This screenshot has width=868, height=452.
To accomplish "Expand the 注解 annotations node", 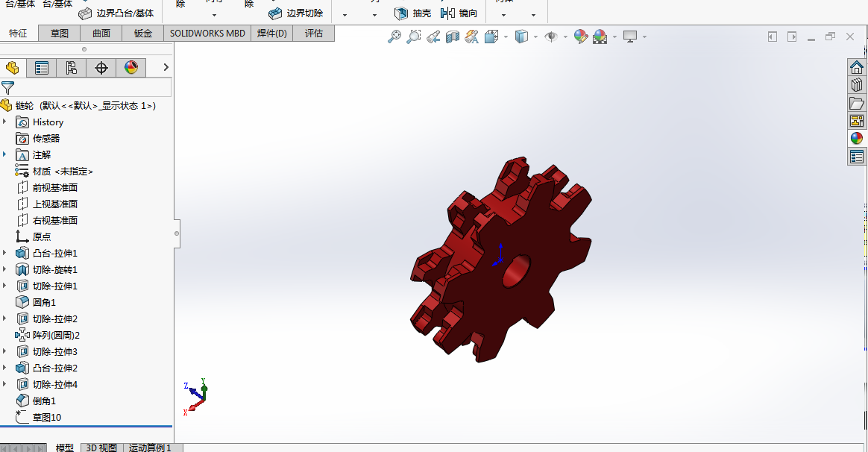I will (5, 154).
